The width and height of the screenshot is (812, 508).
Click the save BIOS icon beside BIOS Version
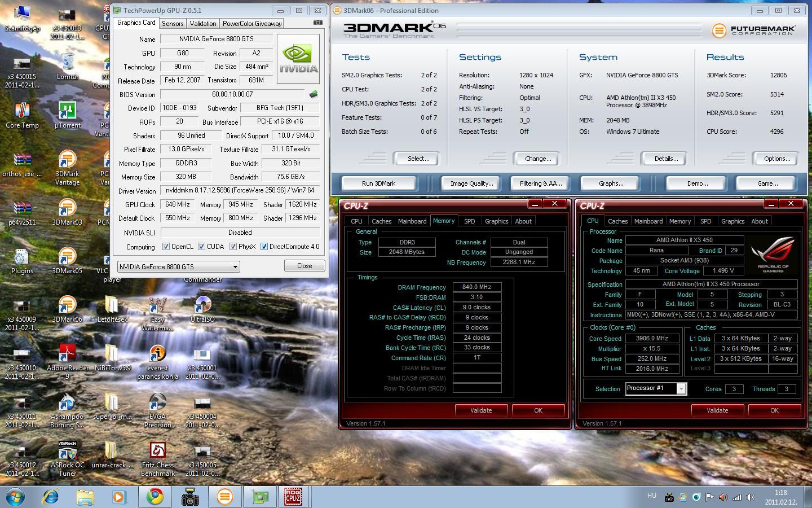pyautogui.click(x=314, y=94)
